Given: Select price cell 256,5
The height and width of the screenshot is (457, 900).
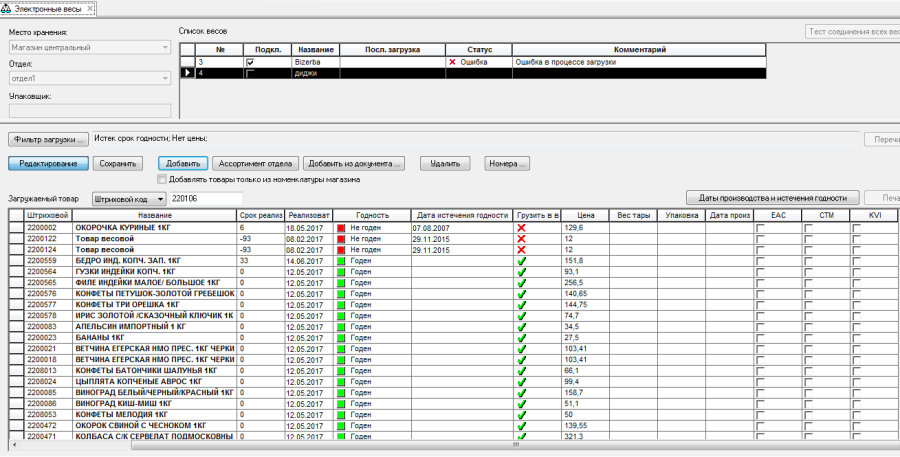Looking at the screenshot, I should click(585, 282).
